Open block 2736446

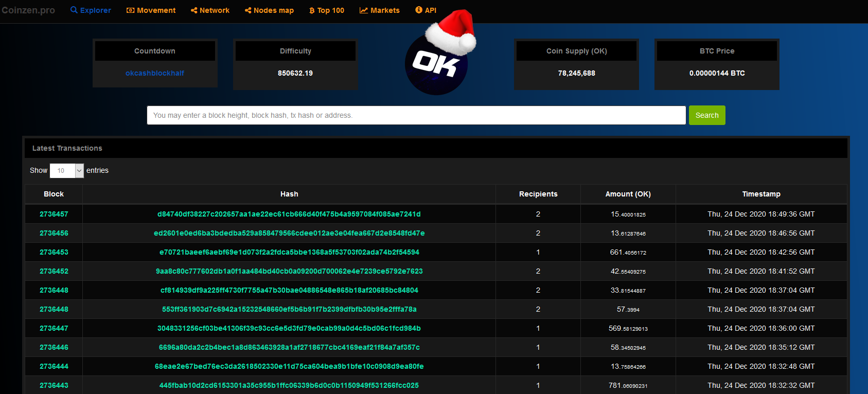[54, 347]
